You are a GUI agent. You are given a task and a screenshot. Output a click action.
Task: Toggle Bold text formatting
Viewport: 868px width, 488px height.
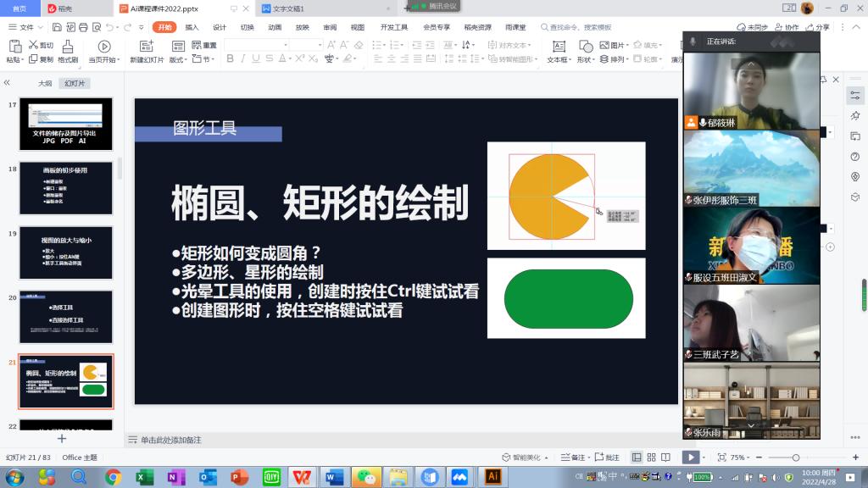(231, 59)
